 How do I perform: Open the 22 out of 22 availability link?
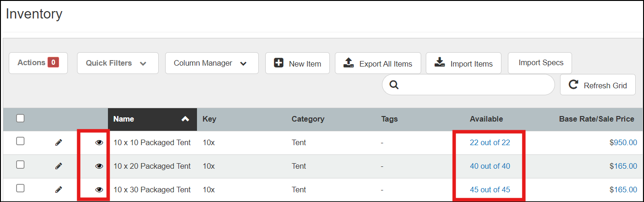489,143
